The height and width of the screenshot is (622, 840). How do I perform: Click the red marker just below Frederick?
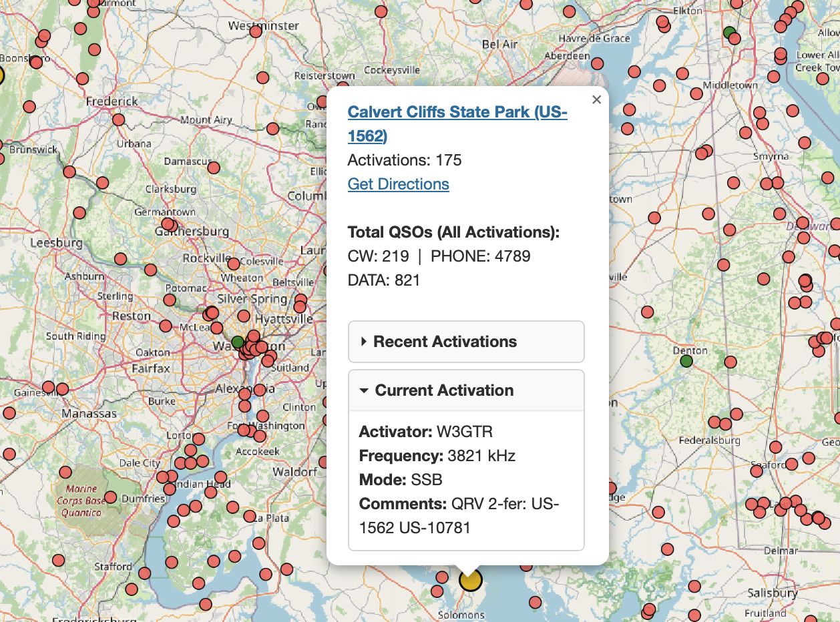(x=118, y=119)
